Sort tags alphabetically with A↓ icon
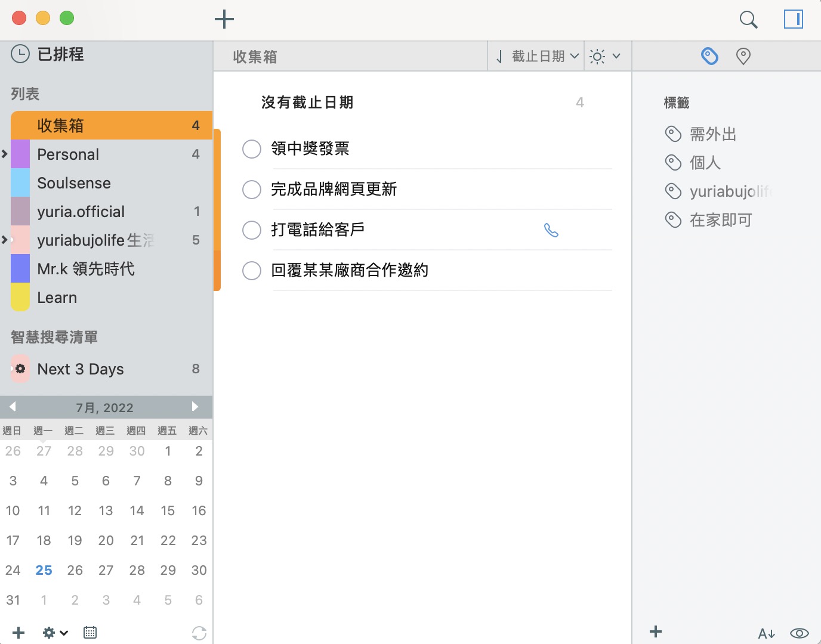This screenshot has width=821, height=644. point(767,633)
